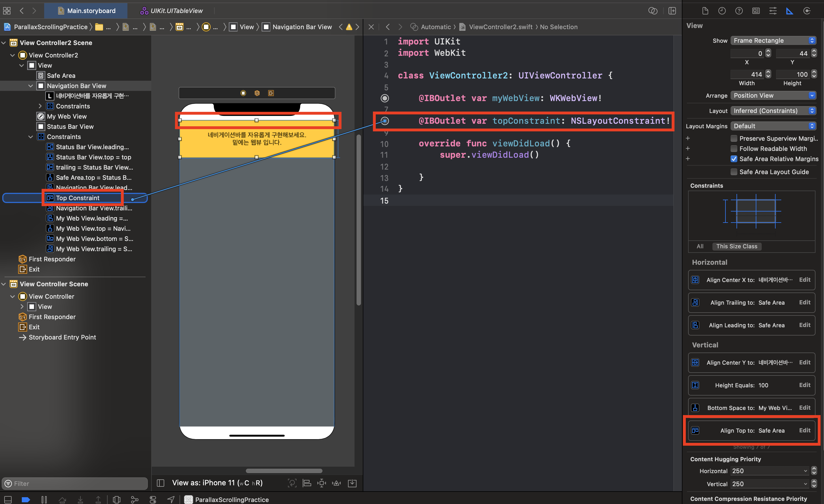Click the Resolve Auto Layout Issues icon
824x504 pixels.
(x=336, y=483)
